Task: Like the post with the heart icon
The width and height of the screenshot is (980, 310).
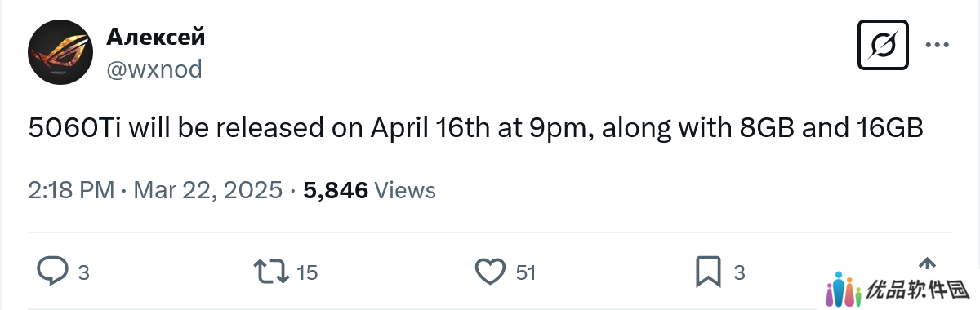Action: click(491, 271)
